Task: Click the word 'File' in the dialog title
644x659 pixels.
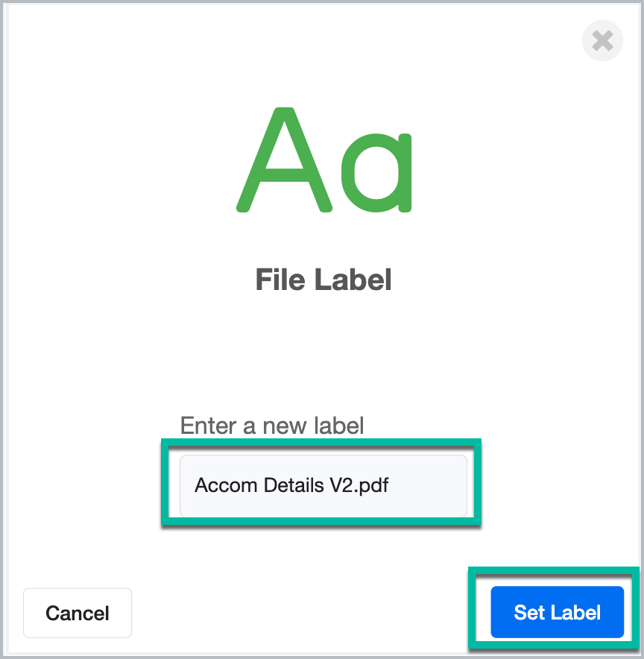Action: coord(280,280)
